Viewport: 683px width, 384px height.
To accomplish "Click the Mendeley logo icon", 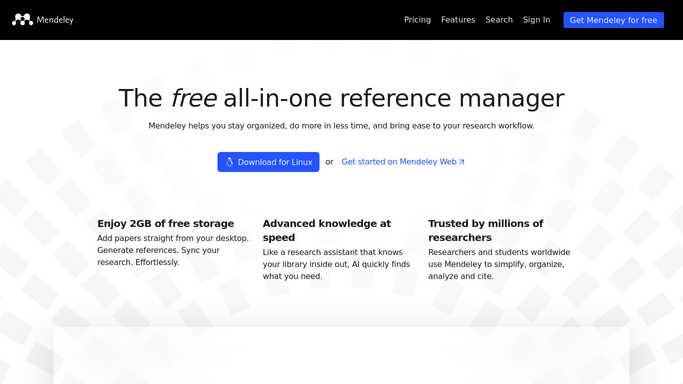I will 22,20.
